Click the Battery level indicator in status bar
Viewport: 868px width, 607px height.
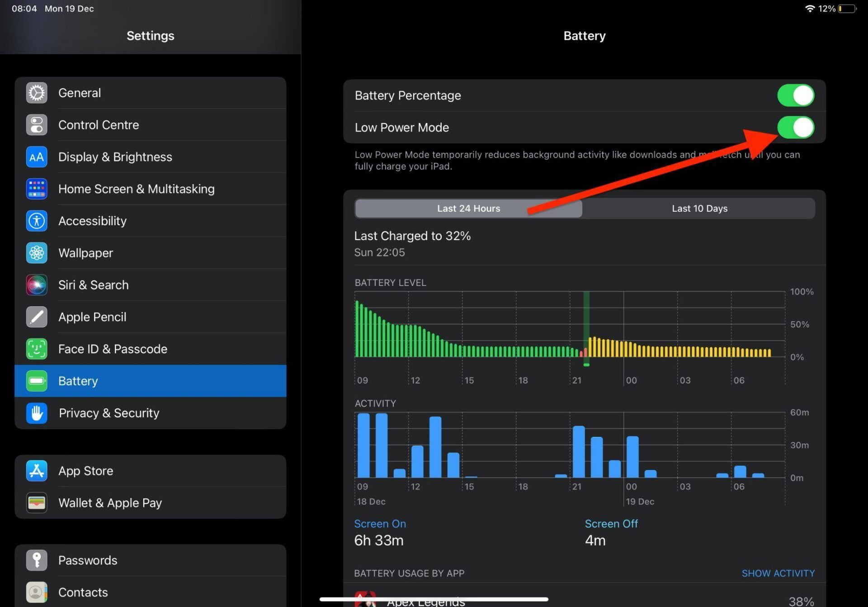click(847, 8)
